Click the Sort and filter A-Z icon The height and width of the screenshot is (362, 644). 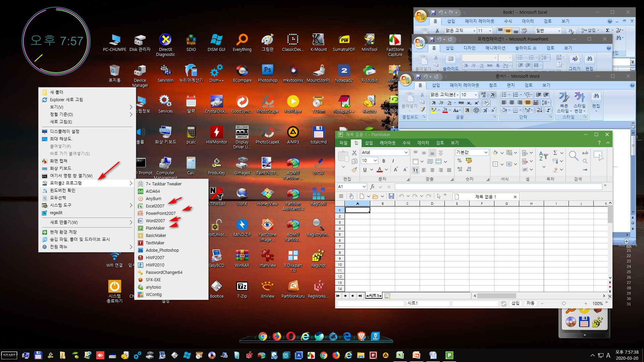543,156
